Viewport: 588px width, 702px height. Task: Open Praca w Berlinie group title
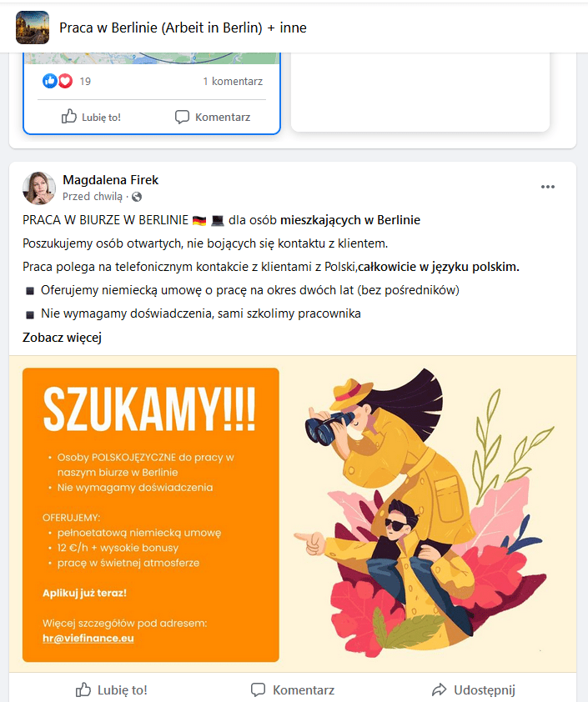click(x=183, y=28)
